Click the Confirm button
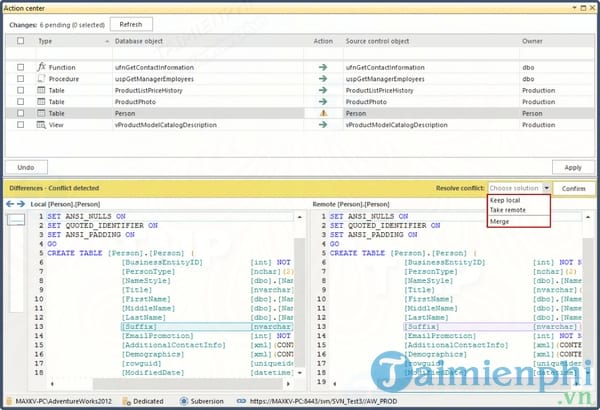 click(574, 188)
